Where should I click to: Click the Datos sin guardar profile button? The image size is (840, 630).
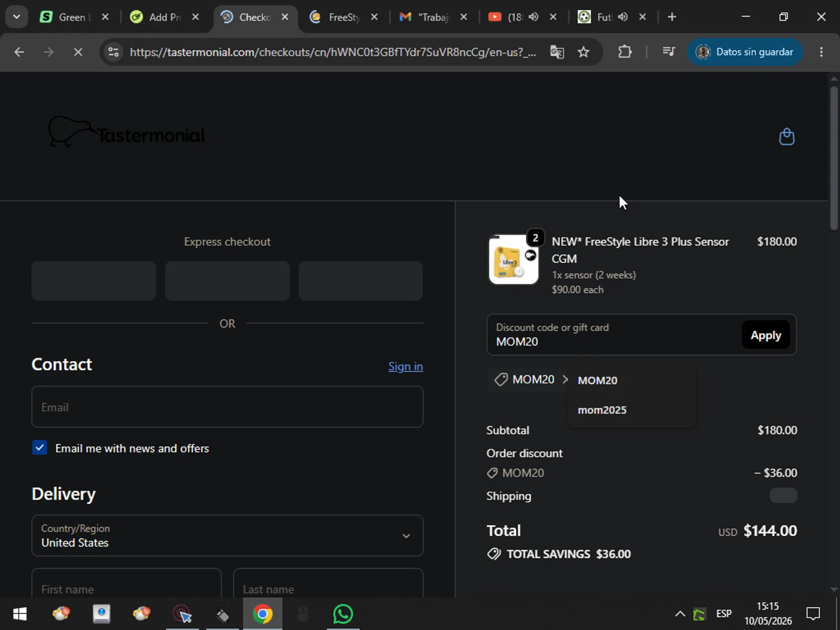click(x=745, y=52)
